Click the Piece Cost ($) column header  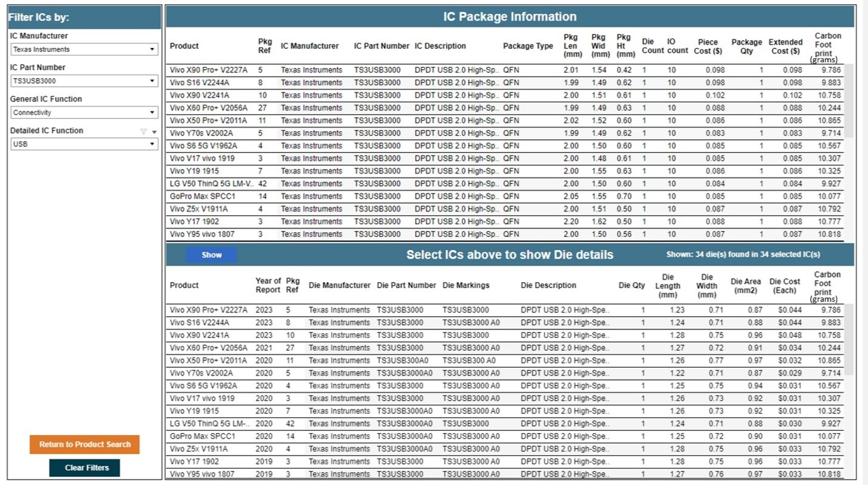point(708,47)
